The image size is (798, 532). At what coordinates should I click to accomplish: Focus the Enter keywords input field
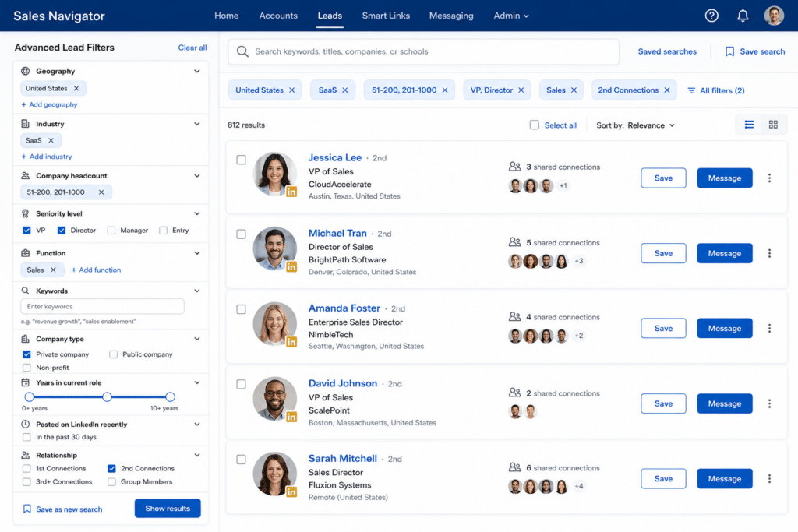click(102, 306)
